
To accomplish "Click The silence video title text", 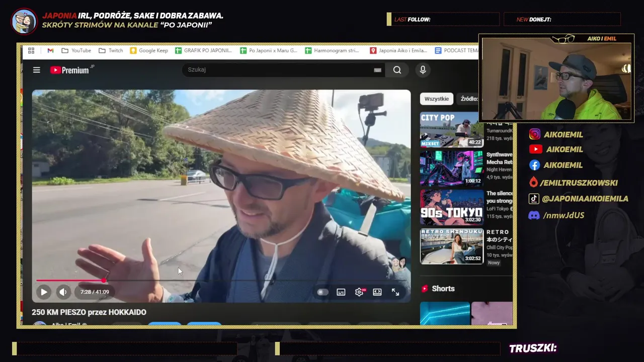I will tap(499, 197).
